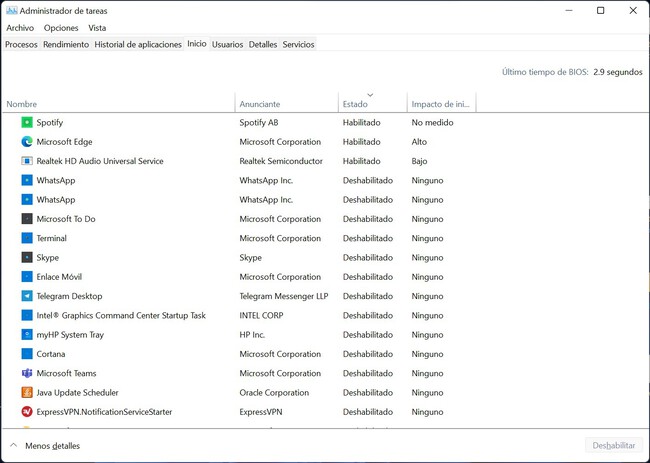This screenshot has width=650, height=463.
Task: Click the ExpressVPN notification service icon
Action: (27, 412)
